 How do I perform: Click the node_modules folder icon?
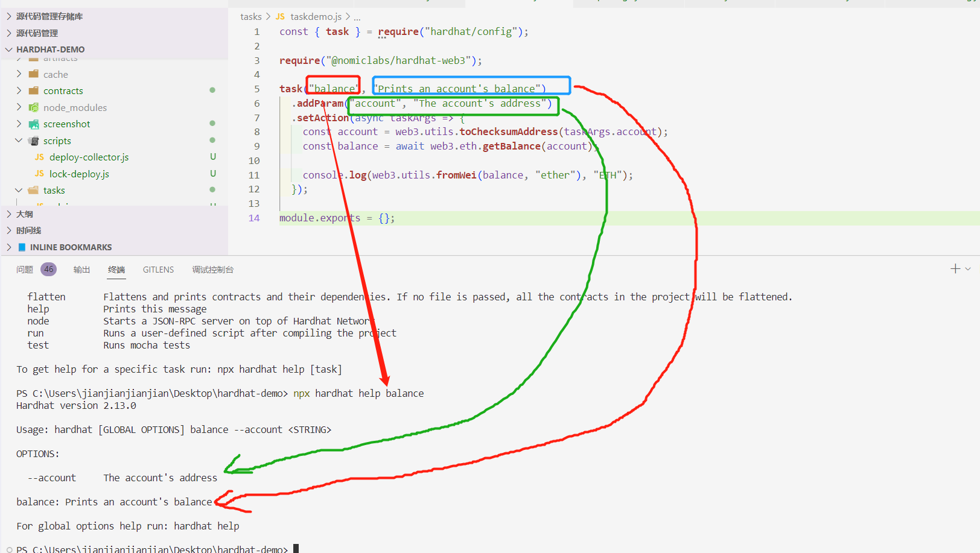click(x=33, y=107)
